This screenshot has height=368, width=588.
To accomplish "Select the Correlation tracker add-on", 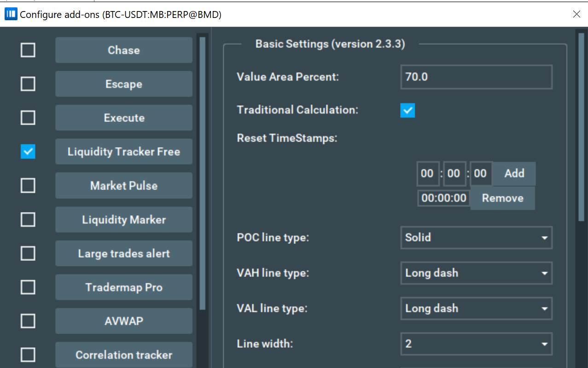I will (124, 355).
